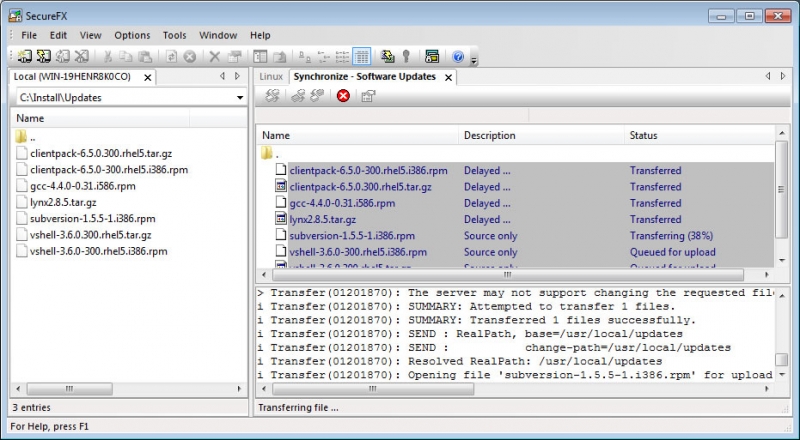This screenshot has height=440, width=800.
Task: Sort sync list by Name column
Action: (x=357, y=135)
